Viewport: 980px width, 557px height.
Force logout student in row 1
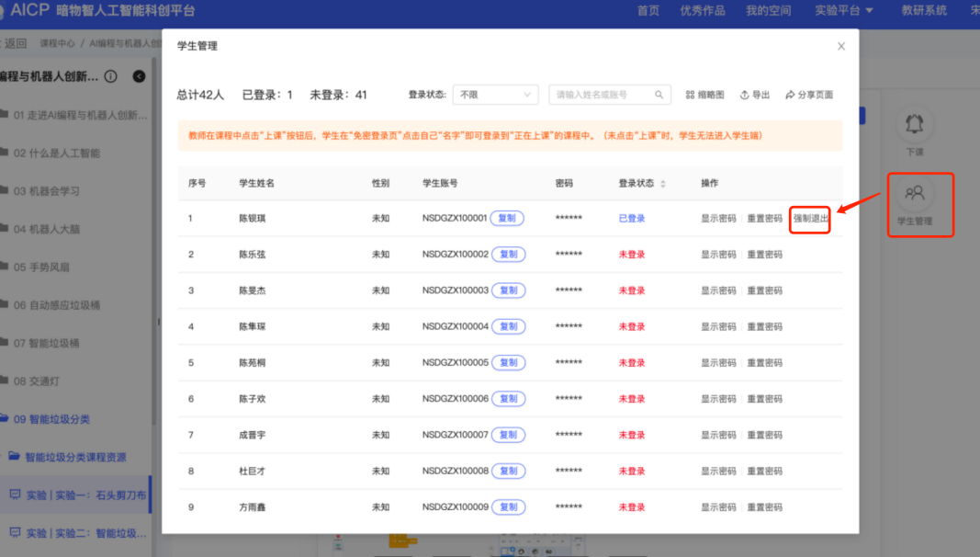tap(810, 218)
